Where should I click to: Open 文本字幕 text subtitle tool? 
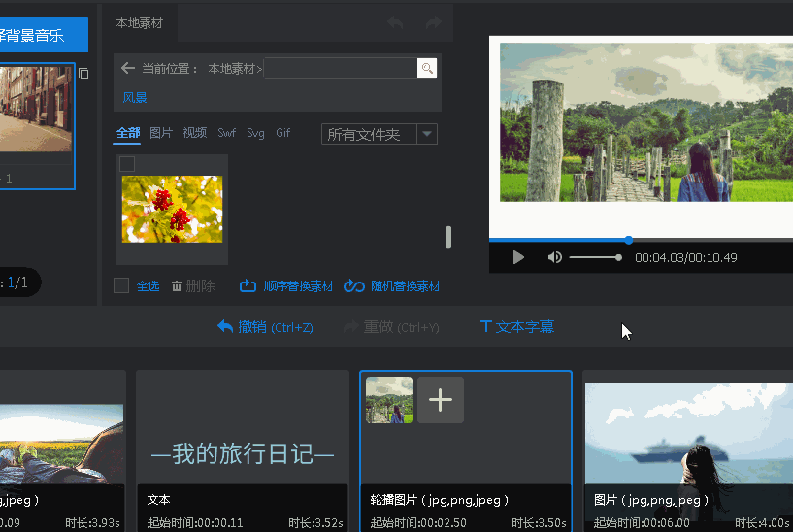pos(517,327)
